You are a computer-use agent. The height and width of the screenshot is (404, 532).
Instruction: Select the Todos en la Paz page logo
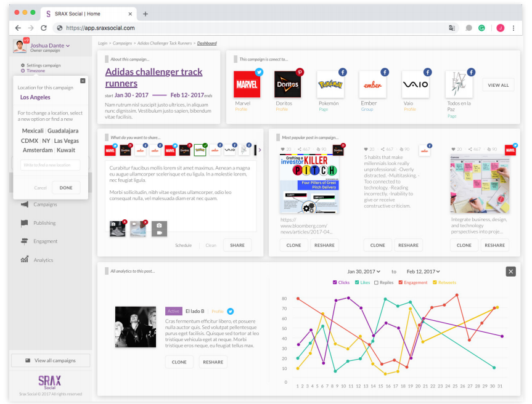coord(459,84)
